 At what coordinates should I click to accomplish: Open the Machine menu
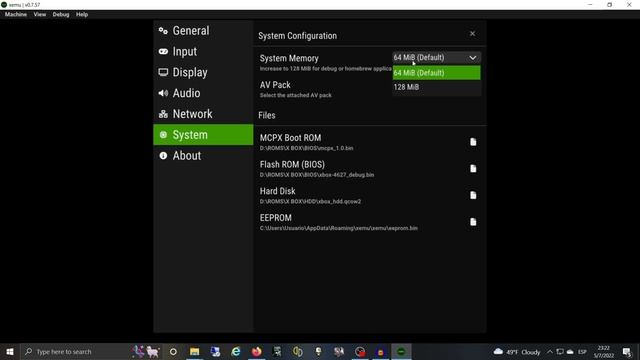coord(16,14)
